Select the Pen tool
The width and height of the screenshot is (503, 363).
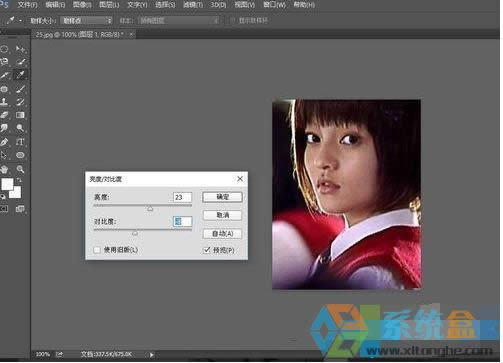4,142
